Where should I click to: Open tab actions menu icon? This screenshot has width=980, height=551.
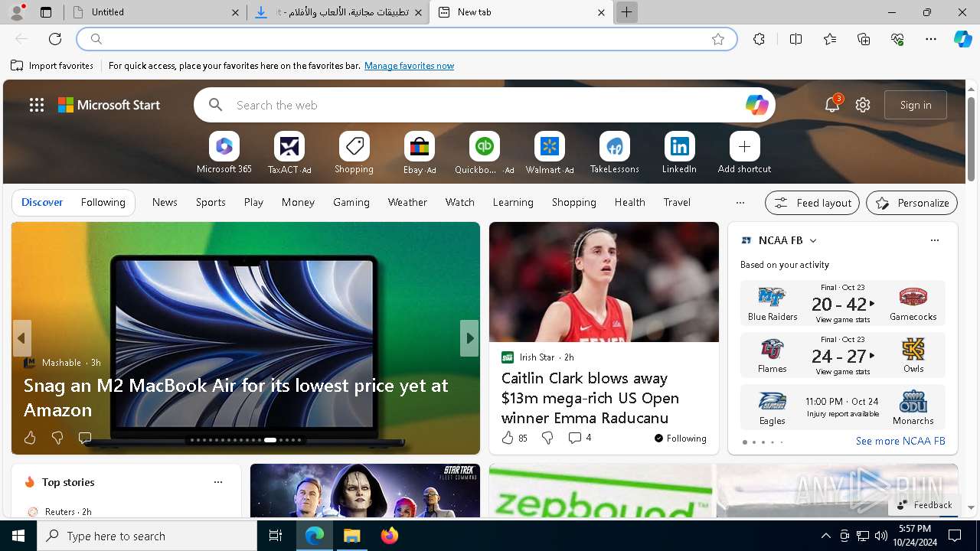coord(46,12)
